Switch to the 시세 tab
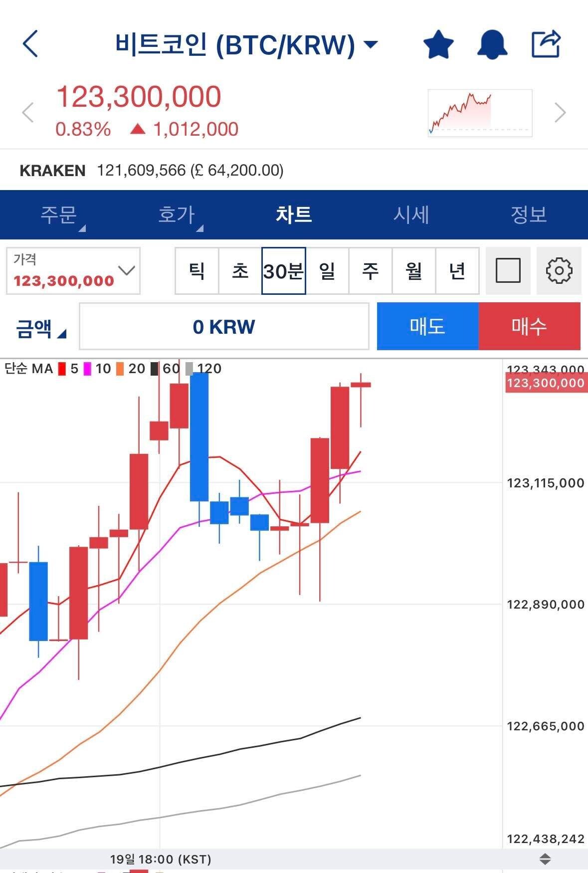The image size is (588, 873). pyautogui.click(x=410, y=215)
